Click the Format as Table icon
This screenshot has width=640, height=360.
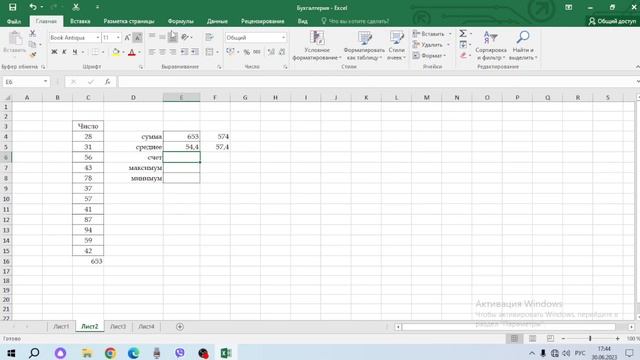[x=364, y=45]
